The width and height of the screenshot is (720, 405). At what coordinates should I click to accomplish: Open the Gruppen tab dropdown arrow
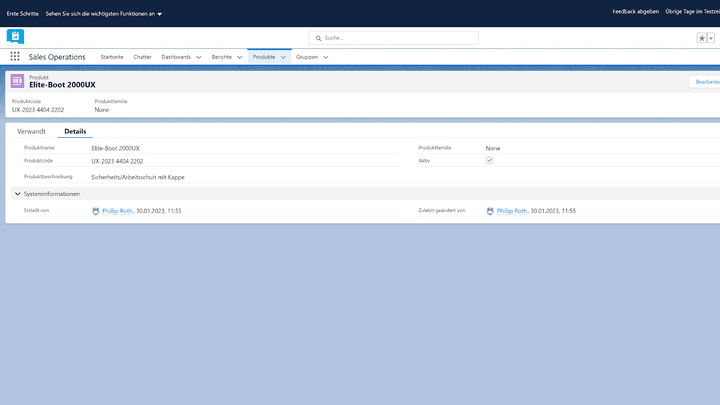(325, 57)
